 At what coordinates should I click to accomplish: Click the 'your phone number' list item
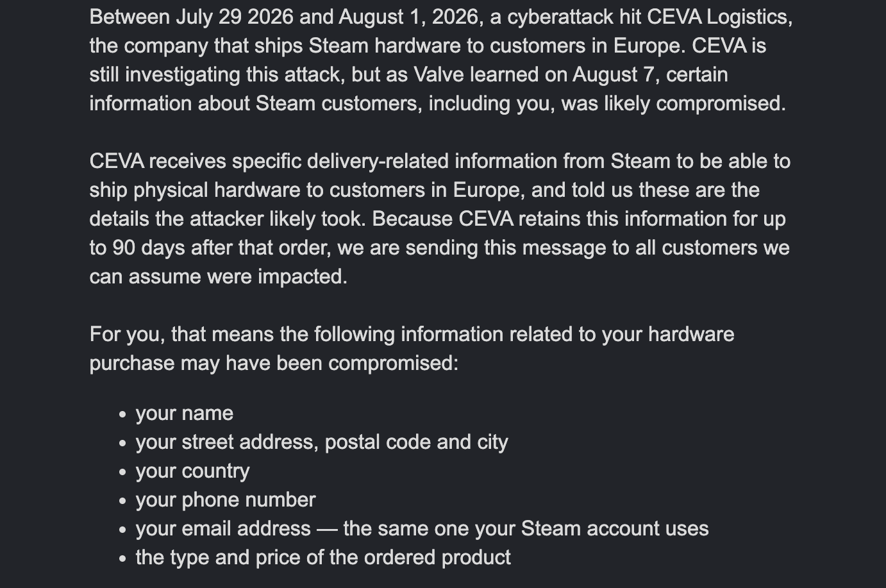226,500
